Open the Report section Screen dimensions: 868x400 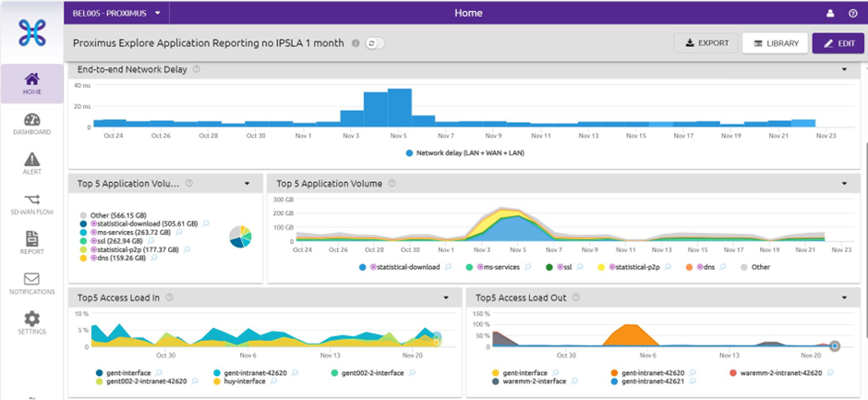point(31,243)
